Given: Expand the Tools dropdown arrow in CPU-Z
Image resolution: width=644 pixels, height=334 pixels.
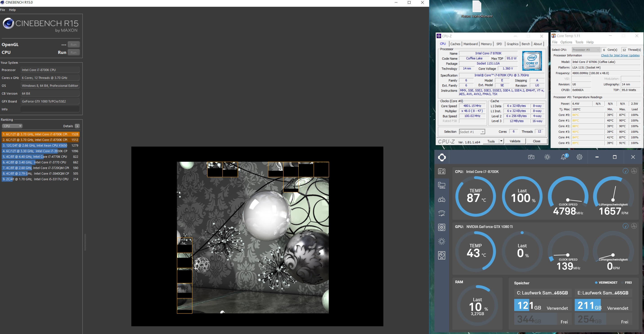Looking at the screenshot, I should [x=501, y=141].
